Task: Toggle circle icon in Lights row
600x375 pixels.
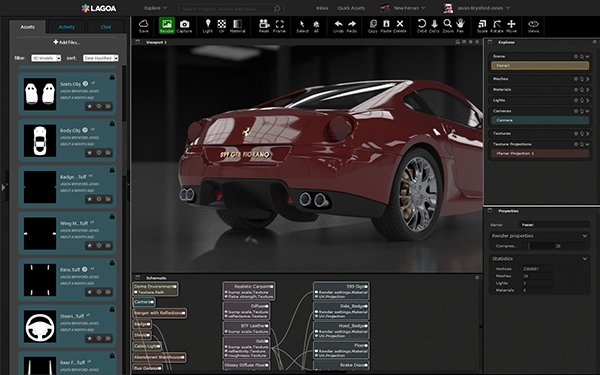Action: pos(576,100)
